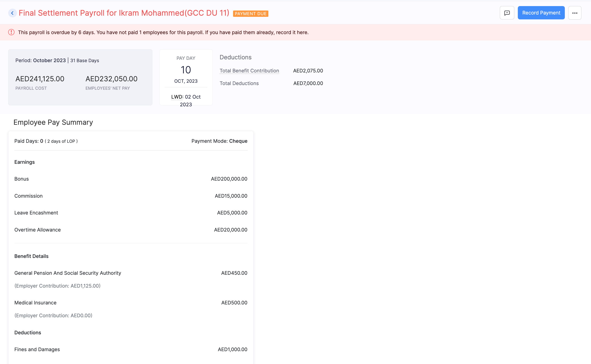The width and height of the screenshot is (591, 364).
Task: Click the AED232,050.00 employees' net pay amount
Action: tap(111, 79)
